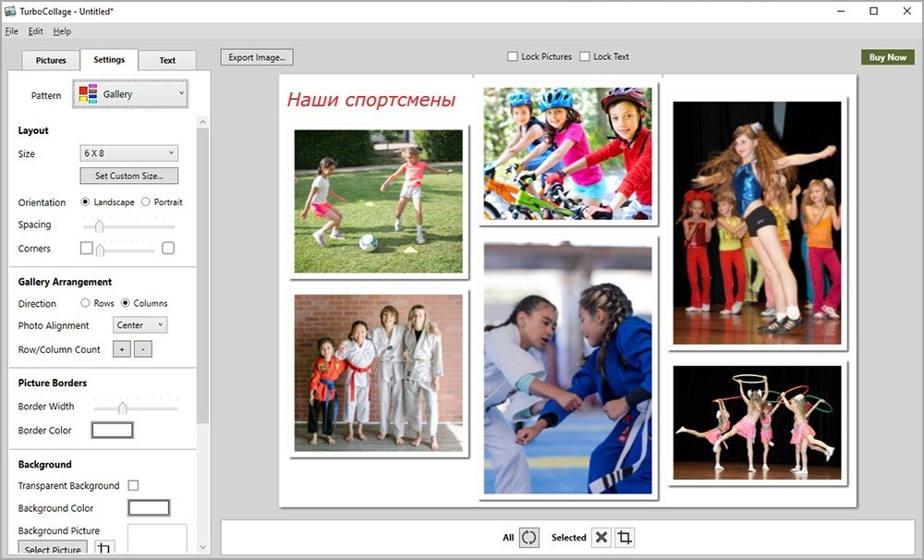The height and width of the screenshot is (560, 924).
Task: Decrease row/column count with minus button
Action: click(142, 349)
